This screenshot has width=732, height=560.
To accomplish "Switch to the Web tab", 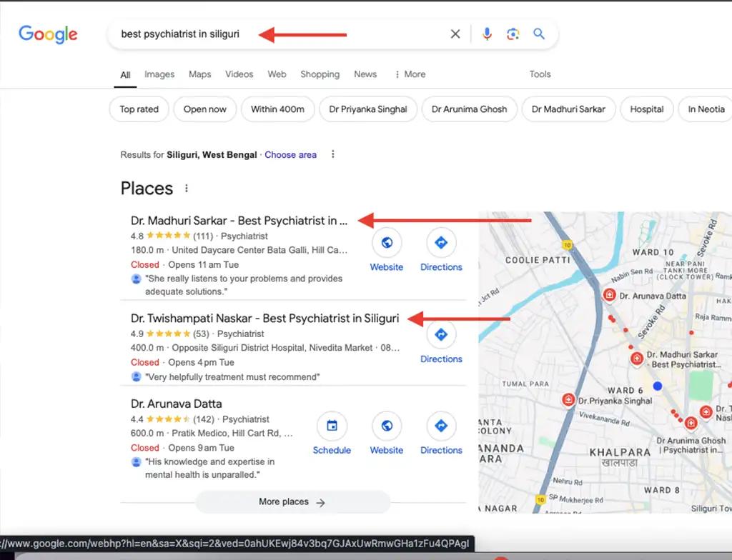I will pyautogui.click(x=277, y=74).
